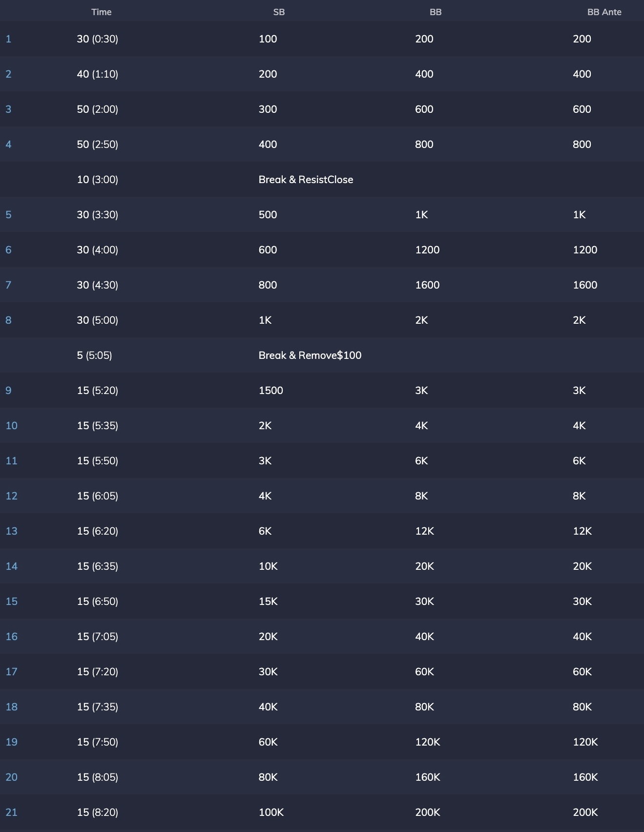Screen dimensions: 644x832
Task: Click the SB column header
Action: [x=279, y=12]
